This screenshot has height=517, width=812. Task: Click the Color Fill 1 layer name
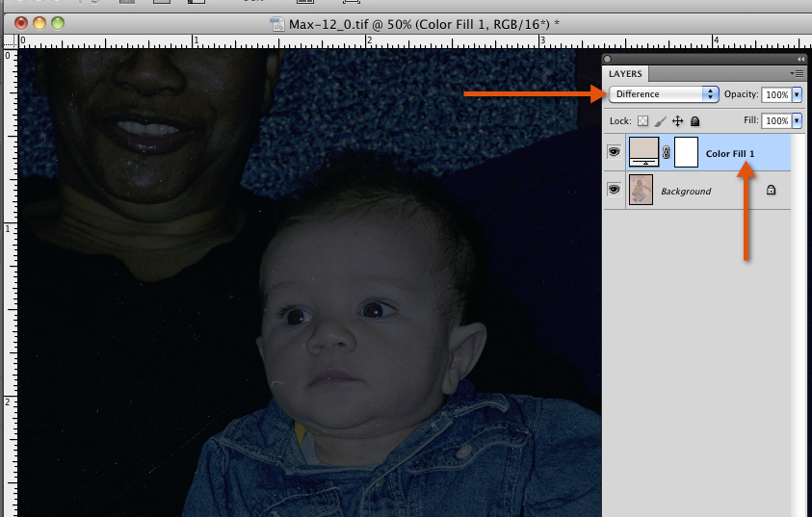coord(730,153)
